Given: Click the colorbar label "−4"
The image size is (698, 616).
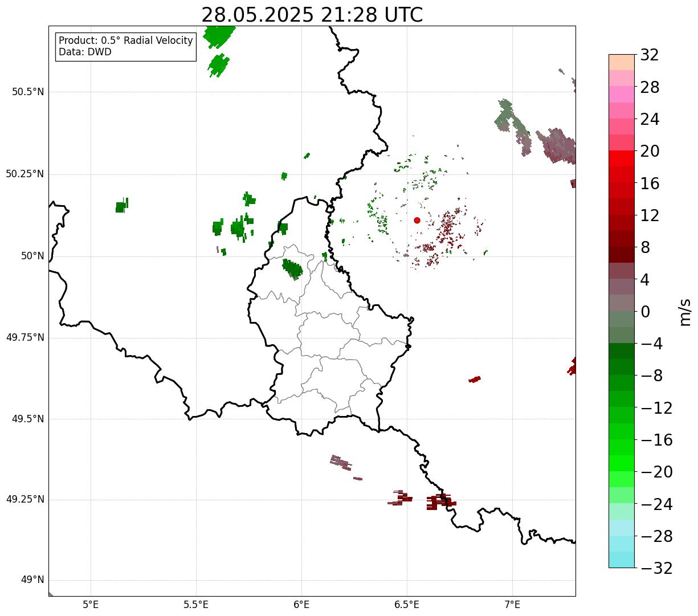Looking at the screenshot, I should coord(652,344).
